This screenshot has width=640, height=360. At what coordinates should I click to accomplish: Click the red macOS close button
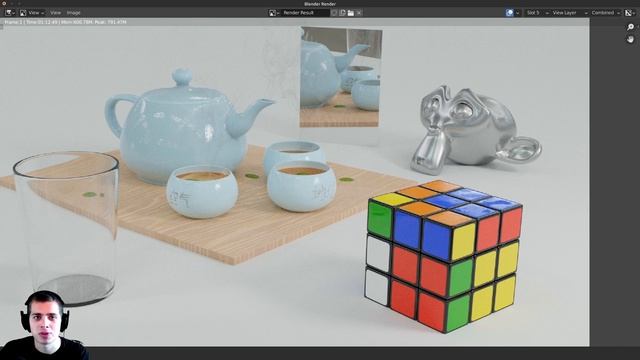[4, 4]
